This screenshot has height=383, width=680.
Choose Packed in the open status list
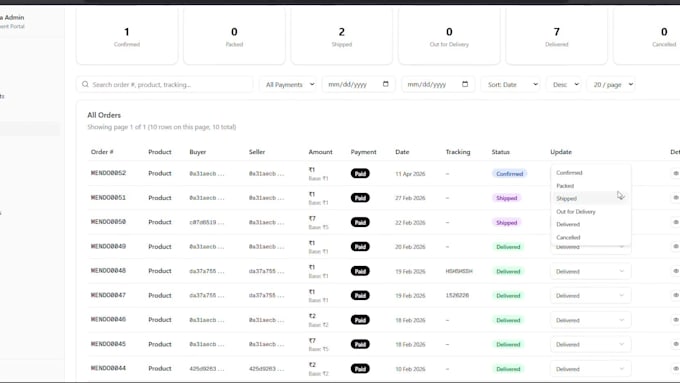pyautogui.click(x=590, y=186)
